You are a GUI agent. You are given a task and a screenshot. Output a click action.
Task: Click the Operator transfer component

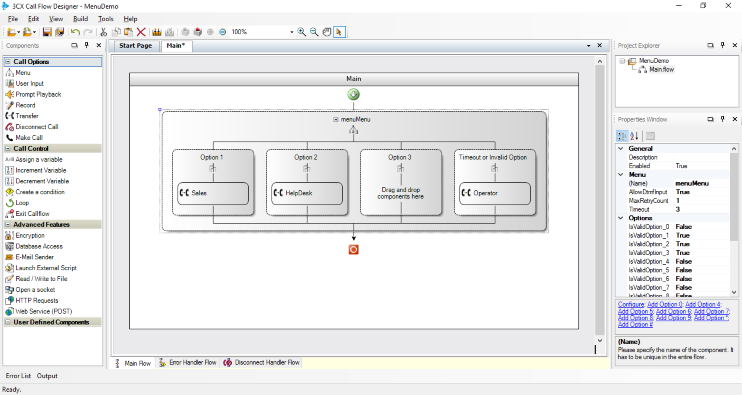pos(495,193)
